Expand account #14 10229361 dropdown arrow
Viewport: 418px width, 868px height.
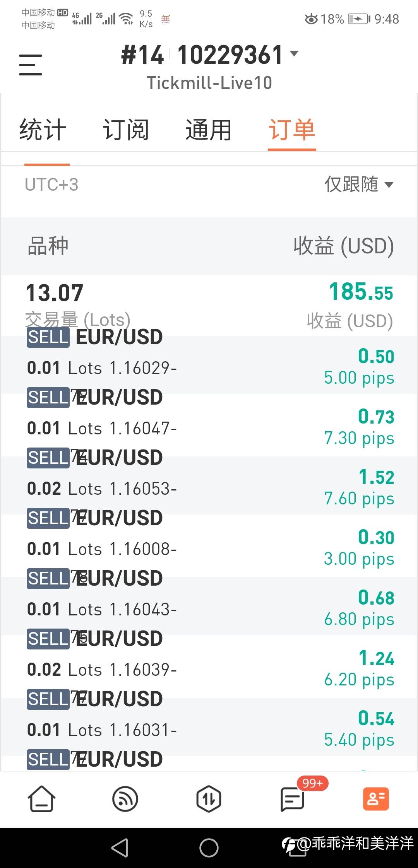(295, 53)
